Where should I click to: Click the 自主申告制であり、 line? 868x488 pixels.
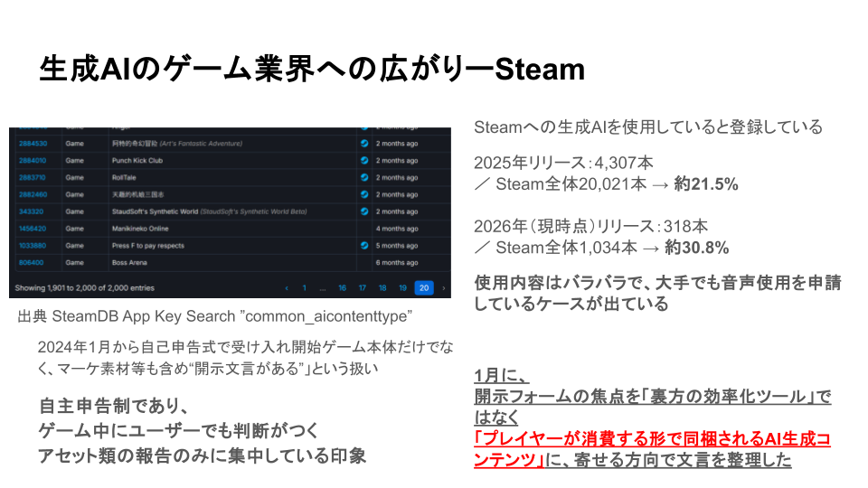click(114, 406)
